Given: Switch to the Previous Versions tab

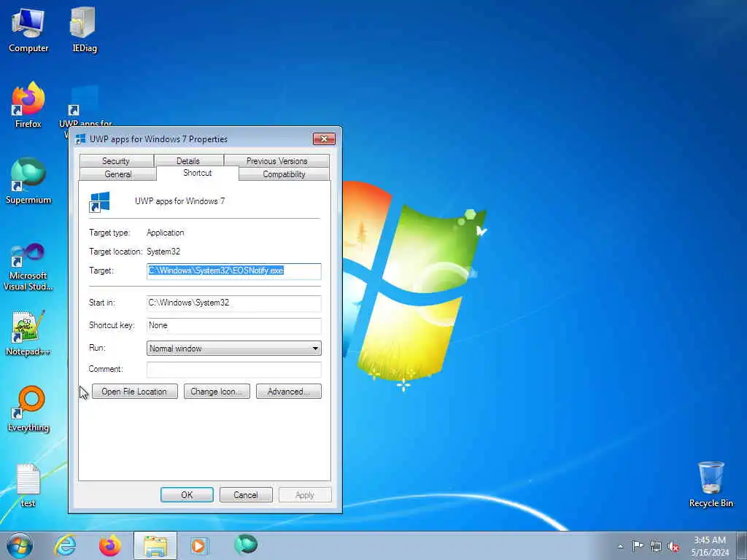Looking at the screenshot, I should tap(276, 160).
